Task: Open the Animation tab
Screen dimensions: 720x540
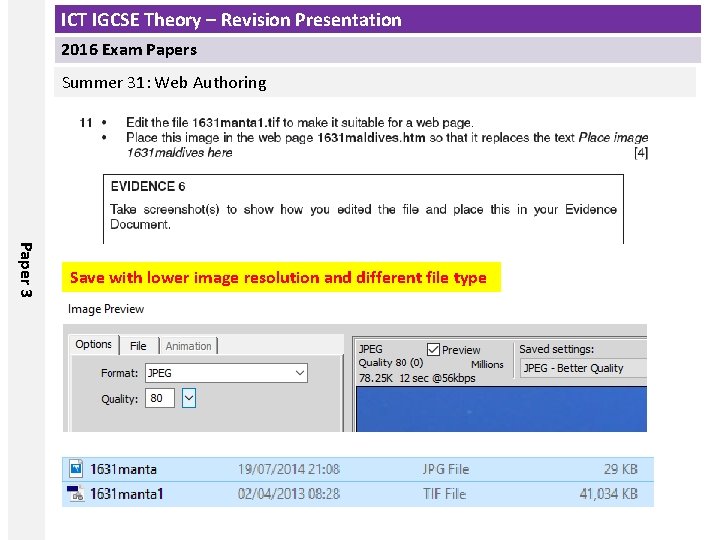Action: [188, 346]
